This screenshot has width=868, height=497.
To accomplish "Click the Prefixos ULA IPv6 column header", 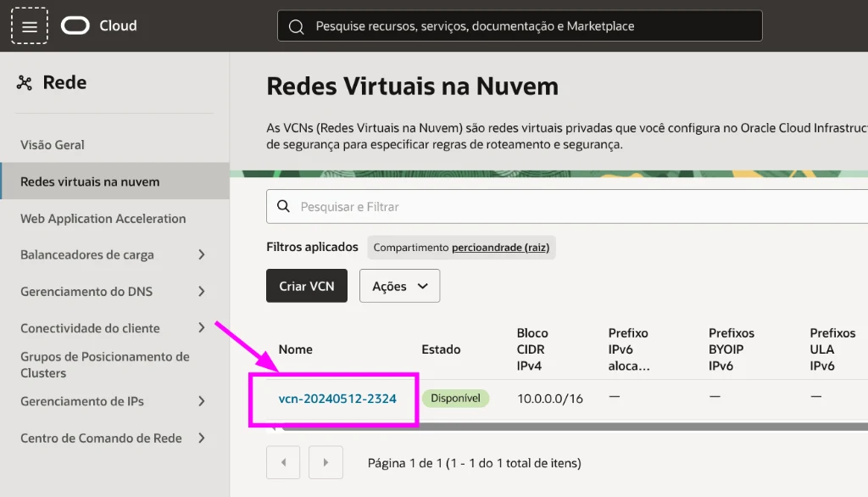I will click(x=832, y=349).
